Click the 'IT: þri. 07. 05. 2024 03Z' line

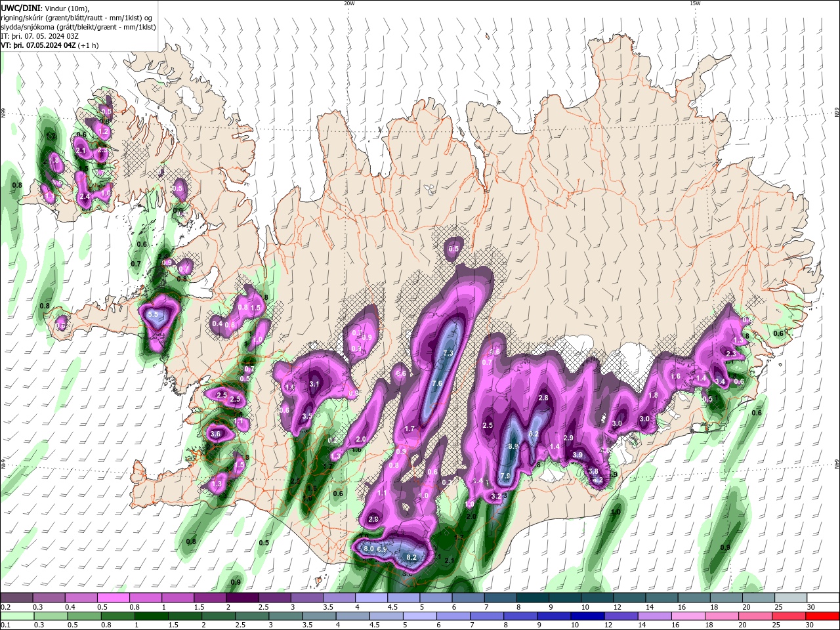click(x=40, y=36)
